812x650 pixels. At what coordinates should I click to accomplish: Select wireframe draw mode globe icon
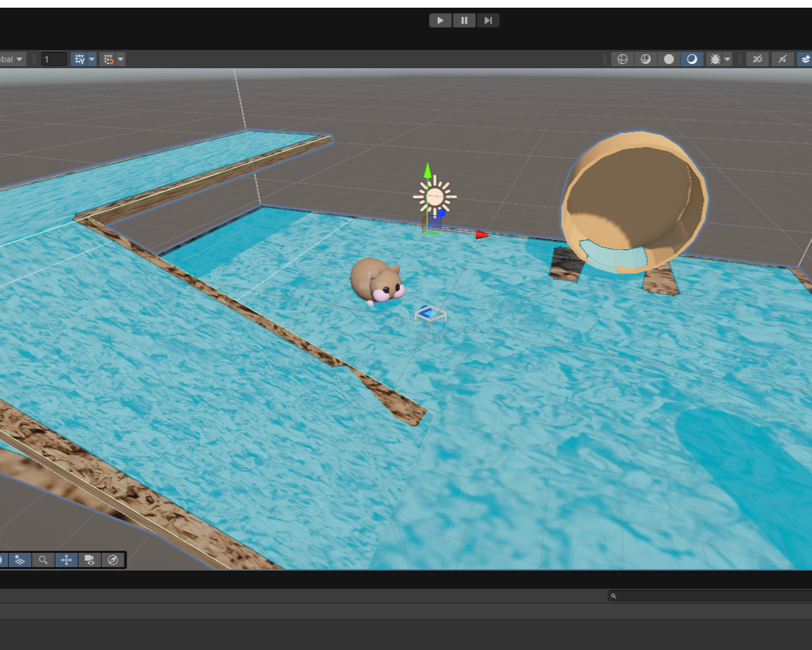point(622,59)
